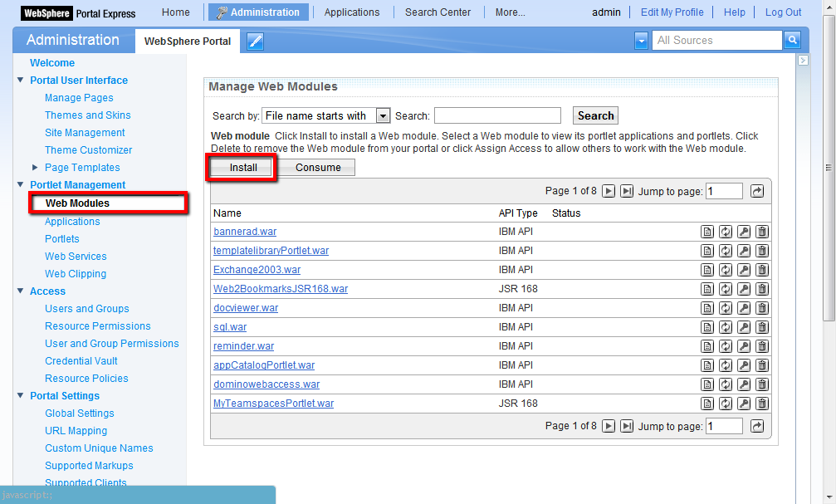Delete templatelibraryPortlet.war with trash icon

pos(762,251)
